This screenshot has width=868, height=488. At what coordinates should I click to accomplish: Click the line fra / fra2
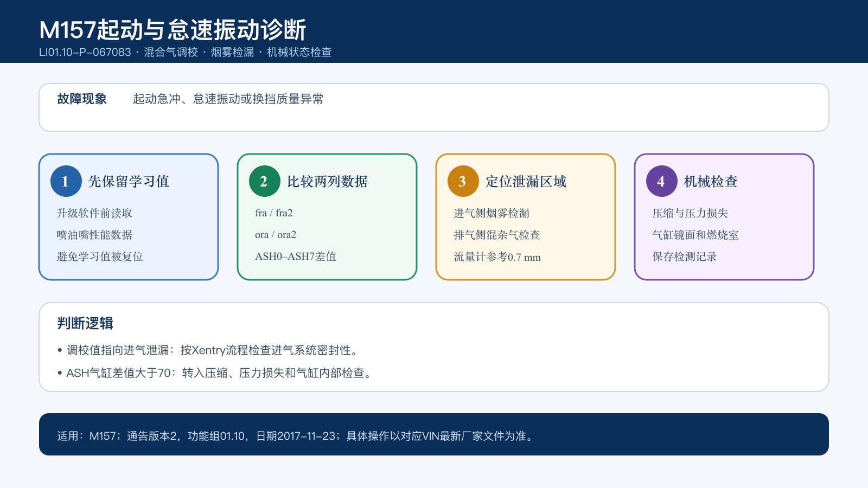point(274,213)
